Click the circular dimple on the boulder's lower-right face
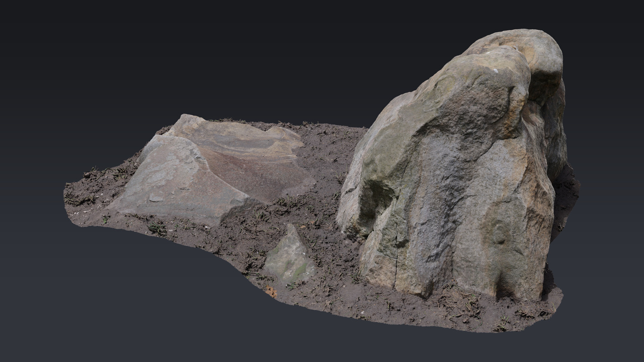The width and height of the screenshot is (644, 362). pos(499,236)
